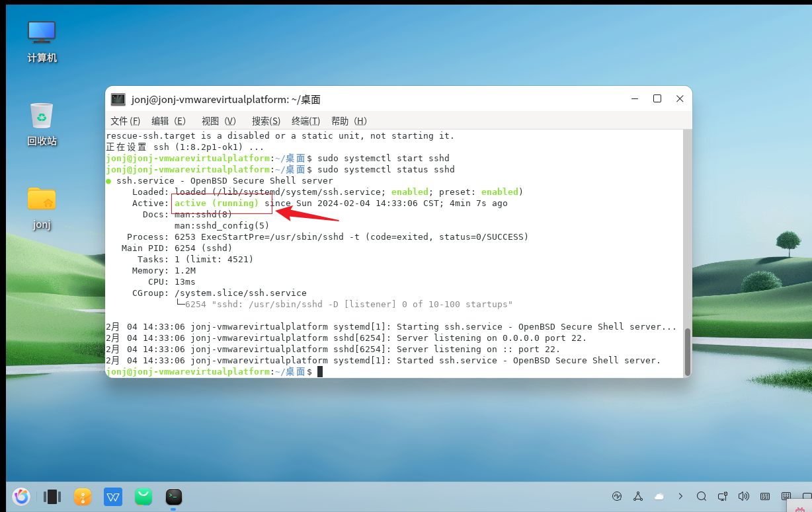This screenshot has width=812, height=512.
Task: Open the volume slider via the speaker icon
Action: point(743,496)
